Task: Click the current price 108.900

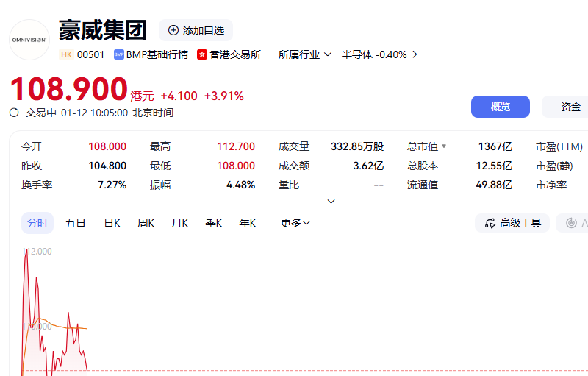Action: (69, 89)
